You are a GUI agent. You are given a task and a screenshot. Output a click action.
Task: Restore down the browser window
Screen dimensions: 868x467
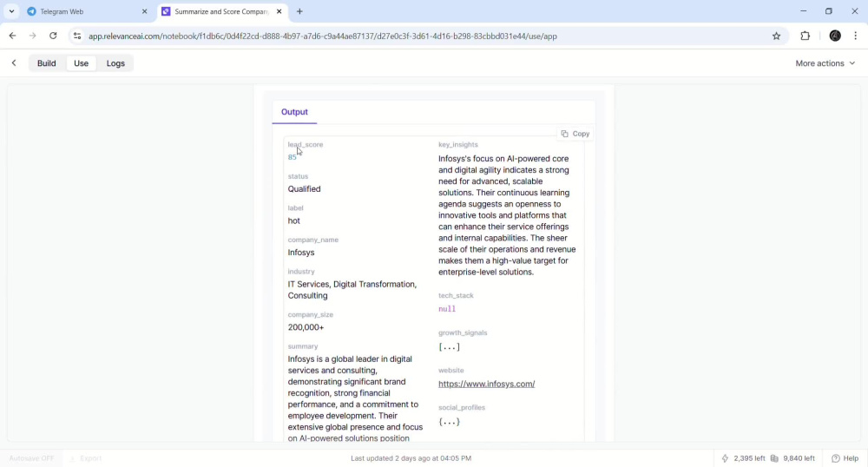829,11
